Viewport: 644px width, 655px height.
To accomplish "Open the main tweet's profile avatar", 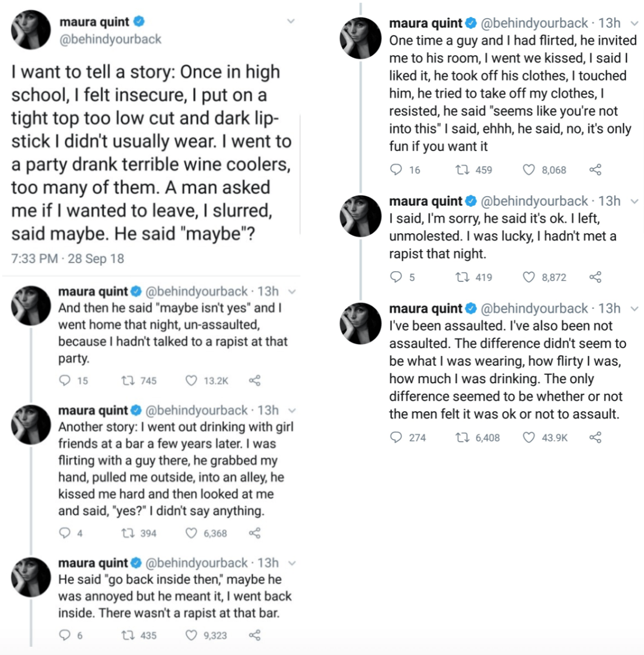I will (32, 30).
